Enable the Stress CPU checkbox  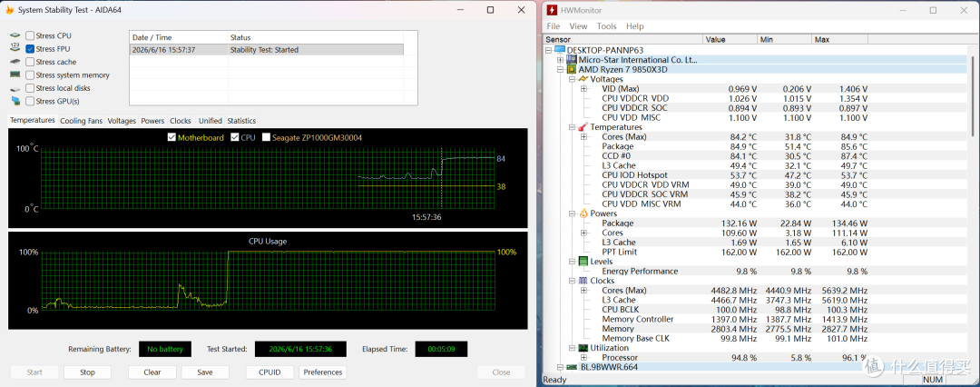pyautogui.click(x=30, y=35)
